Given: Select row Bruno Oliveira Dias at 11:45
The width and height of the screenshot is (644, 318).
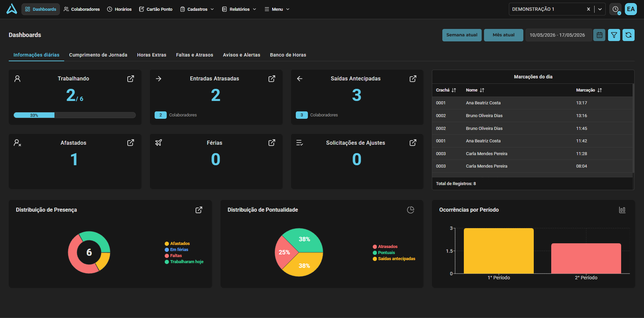Looking at the screenshot, I should pyautogui.click(x=532, y=129).
